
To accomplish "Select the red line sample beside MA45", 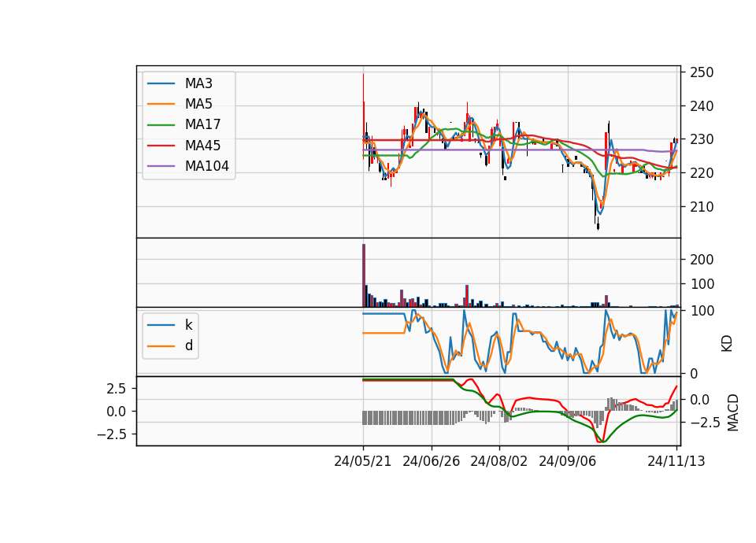I will (161, 146).
